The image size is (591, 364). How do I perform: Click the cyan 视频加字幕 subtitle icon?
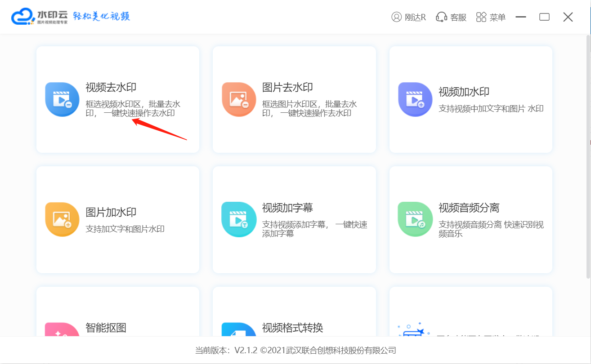click(x=239, y=219)
